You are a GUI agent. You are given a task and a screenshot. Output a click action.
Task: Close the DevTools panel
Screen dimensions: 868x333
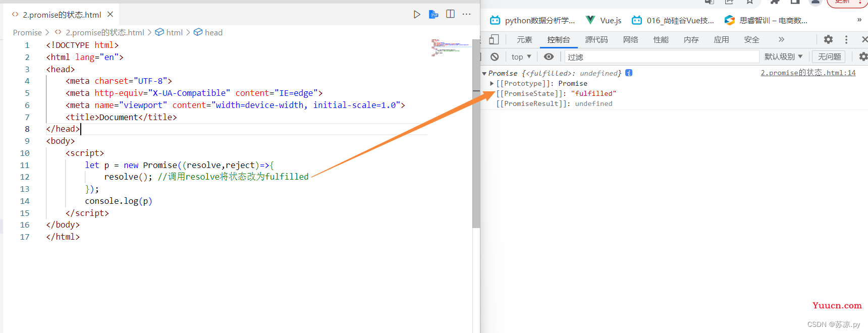point(864,39)
